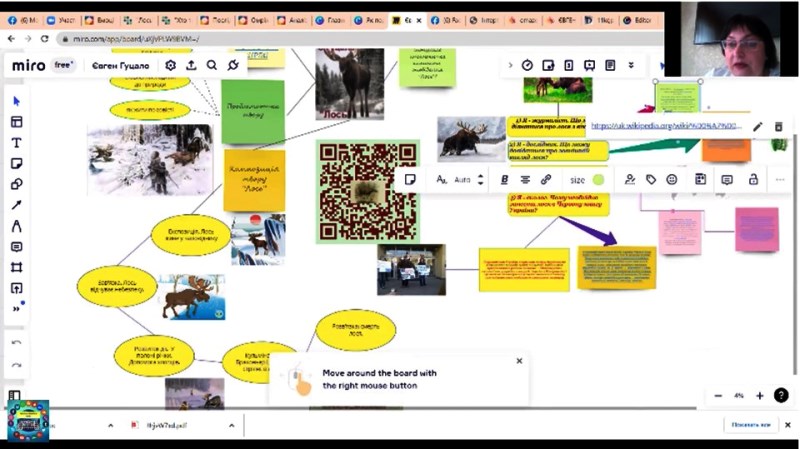Click the miro.com address bar
This screenshot has height=449, width=800.
357,39
